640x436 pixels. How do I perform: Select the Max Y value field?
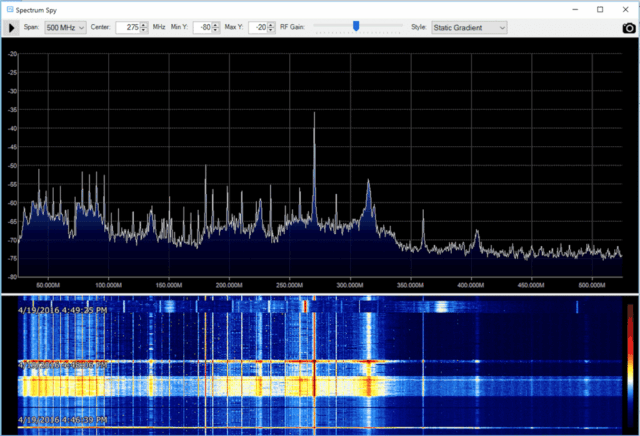tap(260, 28)
